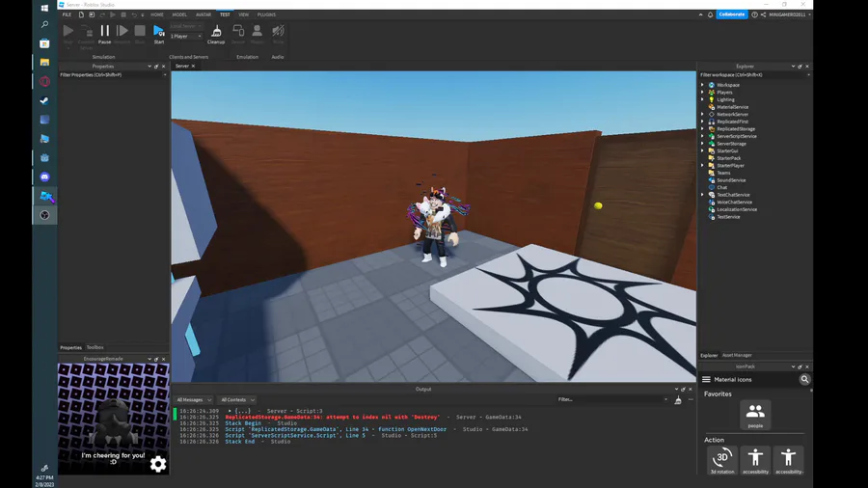Open the All Contexts filter dropdown

pyautogui.click(x=237, y=399)
